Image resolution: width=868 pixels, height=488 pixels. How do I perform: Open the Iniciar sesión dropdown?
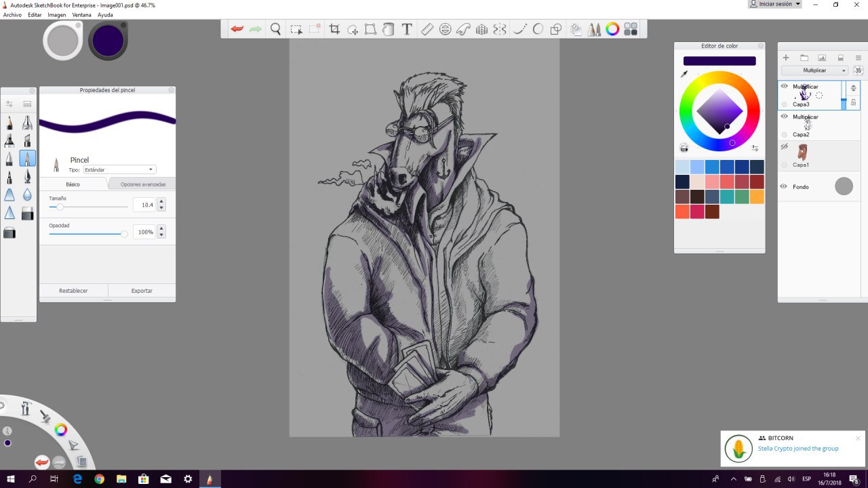[775, 4]
